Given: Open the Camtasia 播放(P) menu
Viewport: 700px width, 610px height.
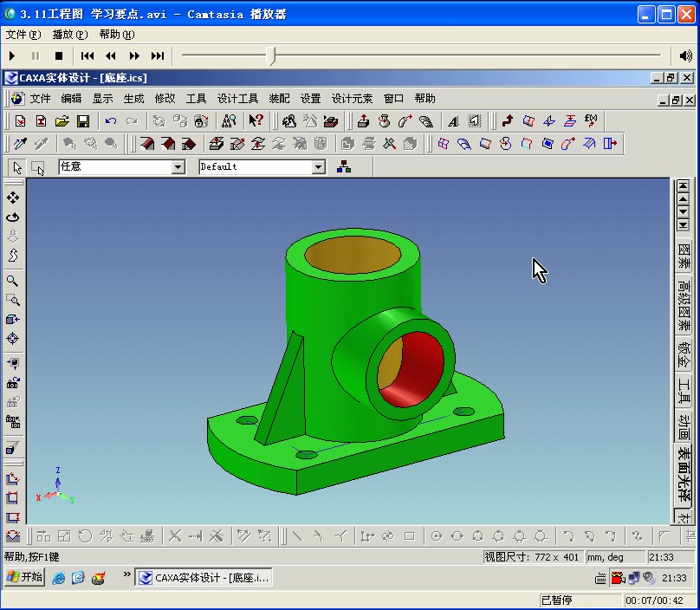Looking at the screenshot, I should coord(69,35).
